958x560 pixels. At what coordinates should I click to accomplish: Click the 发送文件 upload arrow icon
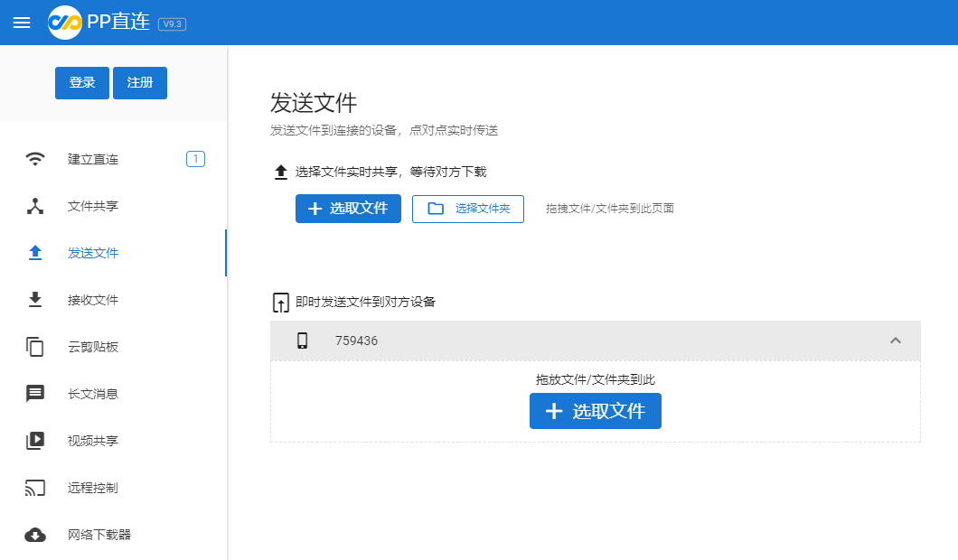point(34,253)
